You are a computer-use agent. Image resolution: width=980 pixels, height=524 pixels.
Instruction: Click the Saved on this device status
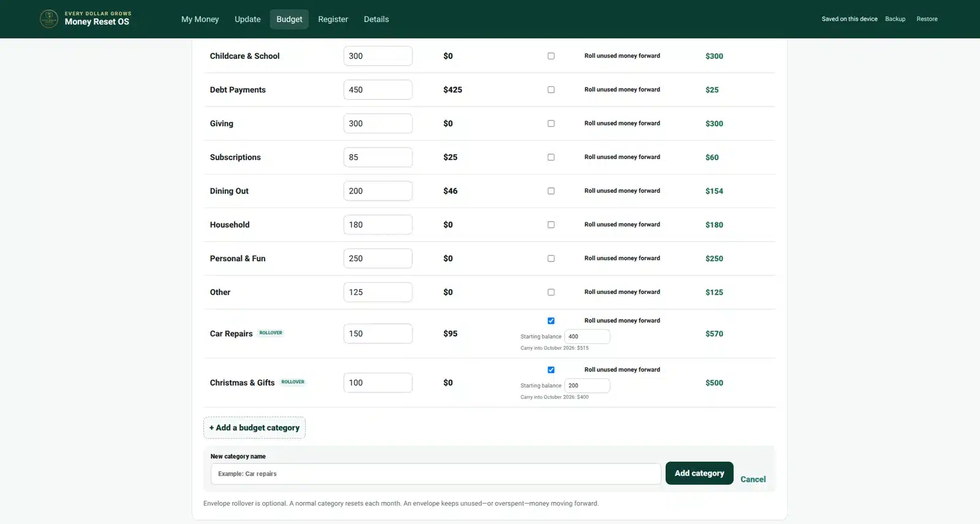849,19
